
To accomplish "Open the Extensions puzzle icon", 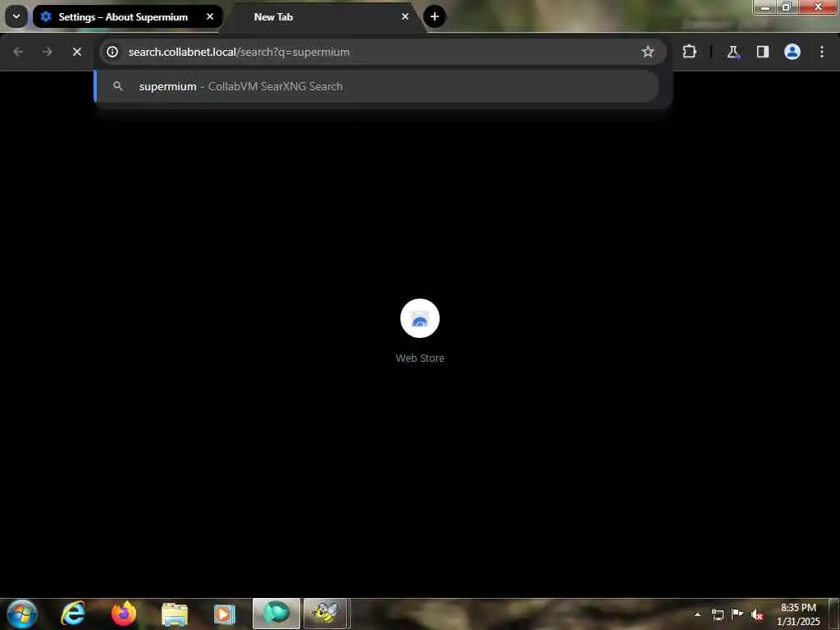I will tap(689, 52).
